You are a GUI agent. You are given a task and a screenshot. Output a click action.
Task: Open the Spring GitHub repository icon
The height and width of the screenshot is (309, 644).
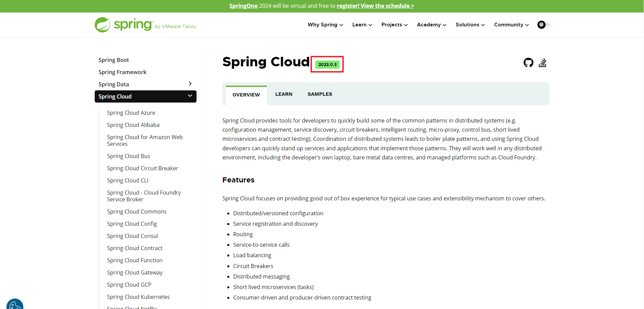click(x=528, y=63)
